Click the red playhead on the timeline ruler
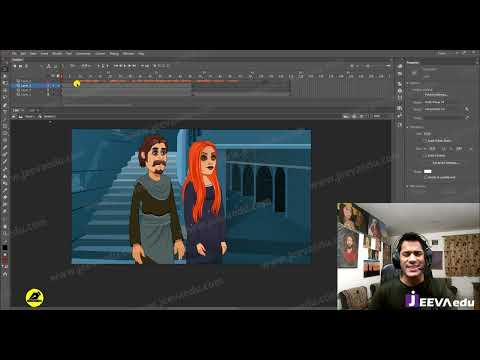The height and width of the screenshot is (360, 480). coord(62,76)
